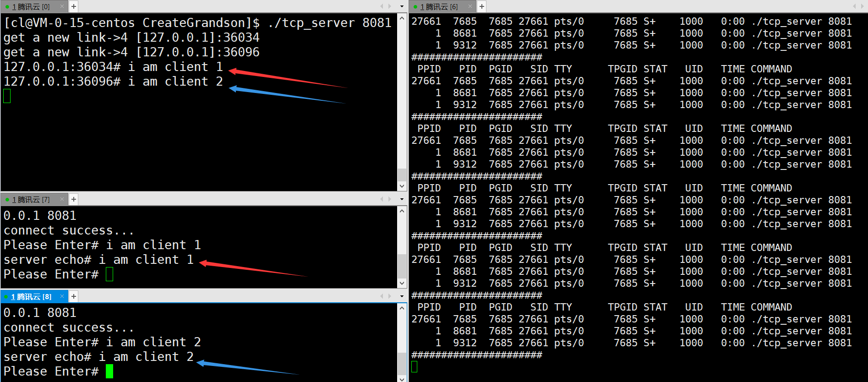Switch to the 腾讯云 [7] session tab

click(31, 200)
